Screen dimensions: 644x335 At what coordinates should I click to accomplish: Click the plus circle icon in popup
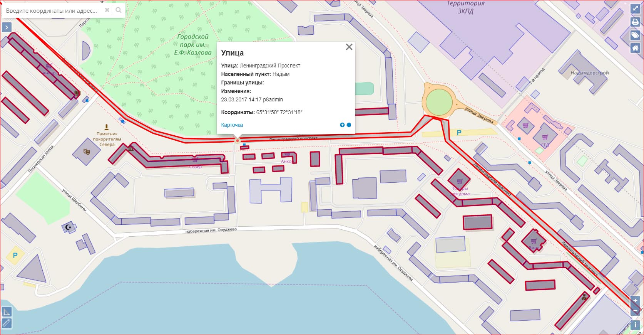tap(342, 125)
